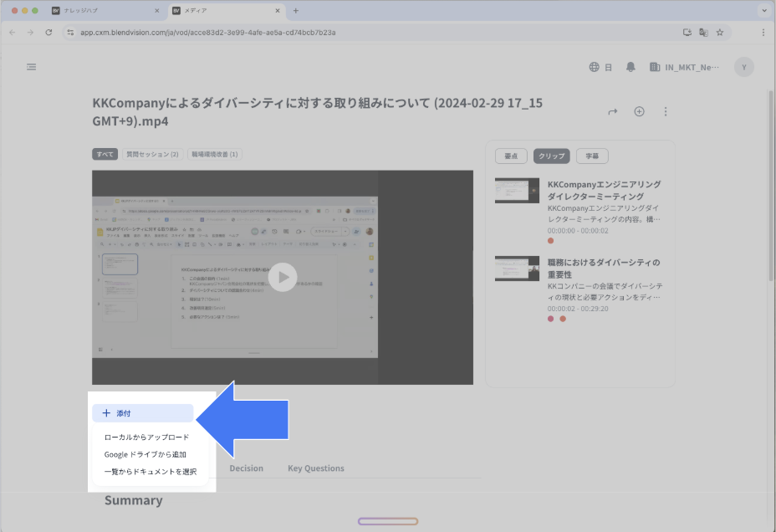Open the Chrome three-dot menu
The height and width of the screenshot is (532, 776).
(x=763, y=32)
